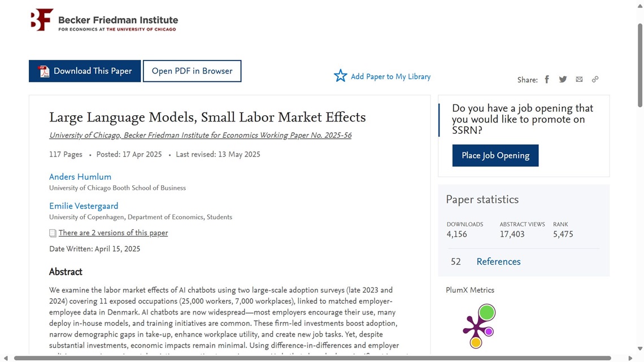Image resolution: width=644 pixels, height=362 pixels.
Task: Click the vertical scrollbar thumb
Action: (640, 66)
